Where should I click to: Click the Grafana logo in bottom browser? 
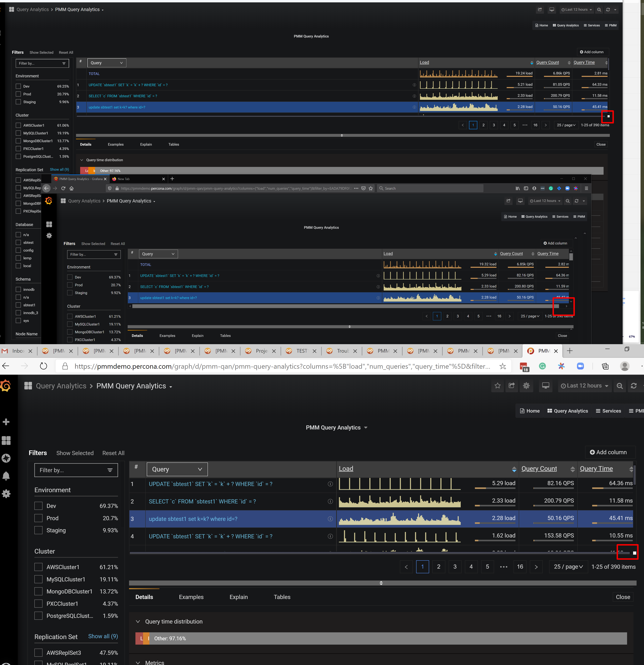click(6, 386)
